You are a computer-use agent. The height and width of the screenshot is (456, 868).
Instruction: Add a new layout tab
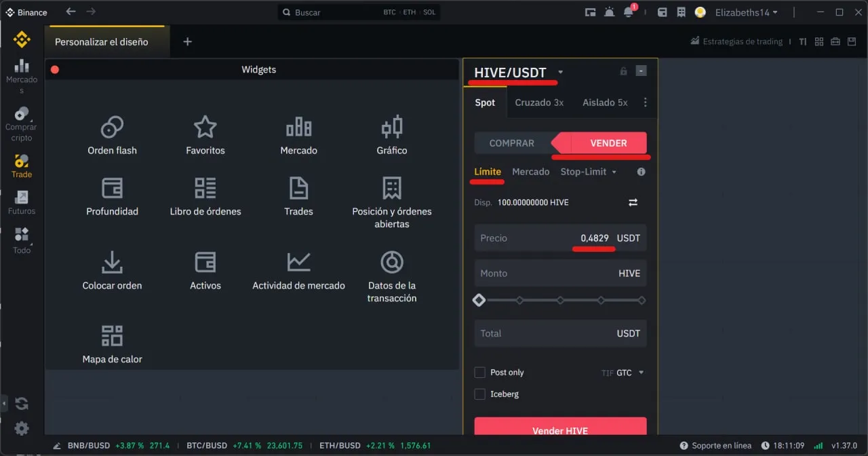188,41
